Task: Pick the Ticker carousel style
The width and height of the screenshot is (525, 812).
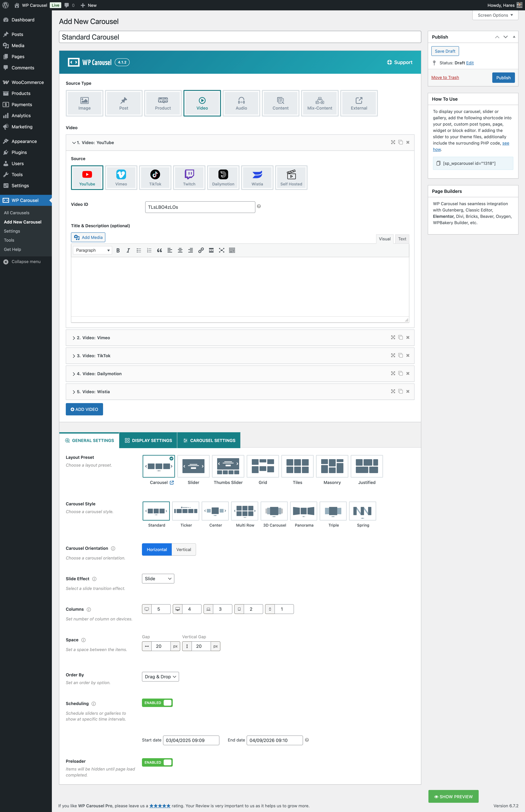Action: click(186, 511)
